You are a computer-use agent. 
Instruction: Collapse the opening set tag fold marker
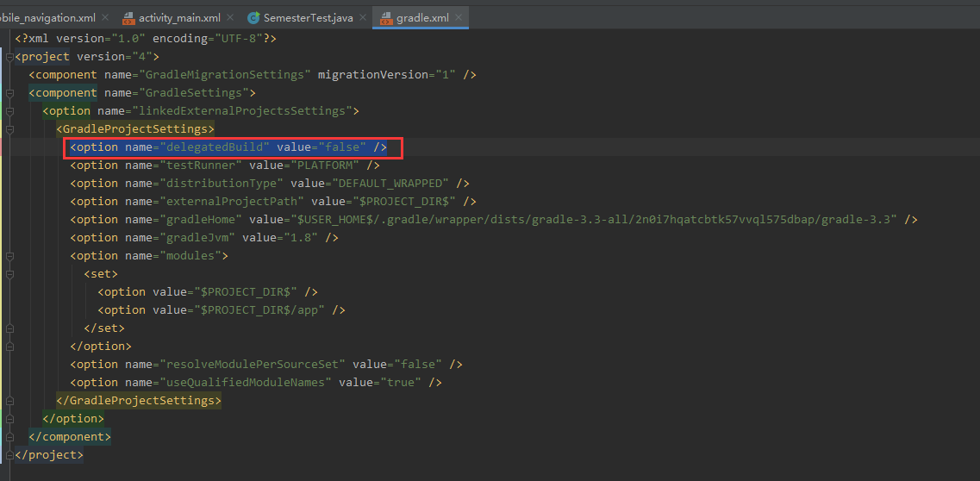(x=9, y=274)
